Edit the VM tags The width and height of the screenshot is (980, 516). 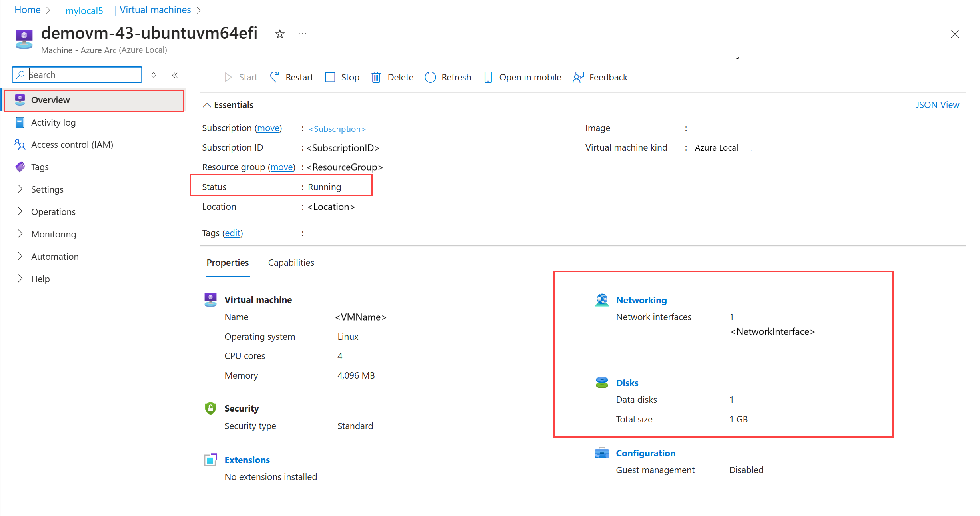pos(232,233)
